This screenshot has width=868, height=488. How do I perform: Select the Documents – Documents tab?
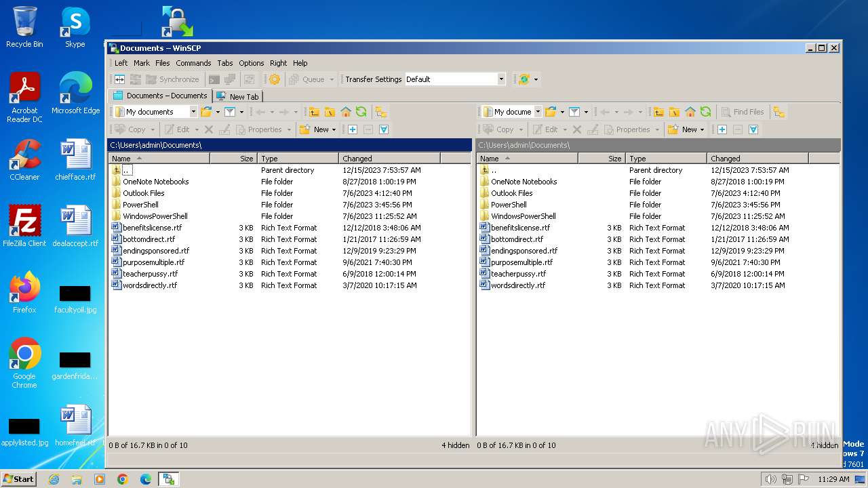(x=160, y=96)
